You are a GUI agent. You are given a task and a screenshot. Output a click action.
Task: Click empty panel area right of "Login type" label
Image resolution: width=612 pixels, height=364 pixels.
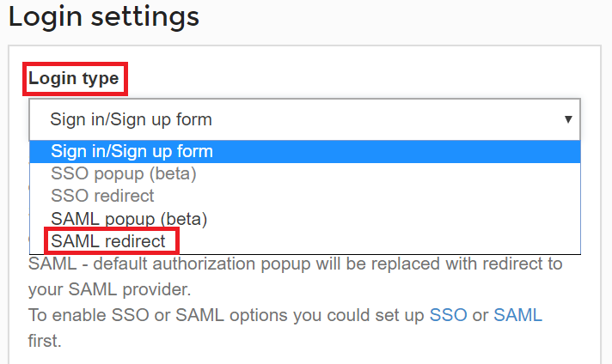(344, 79)
